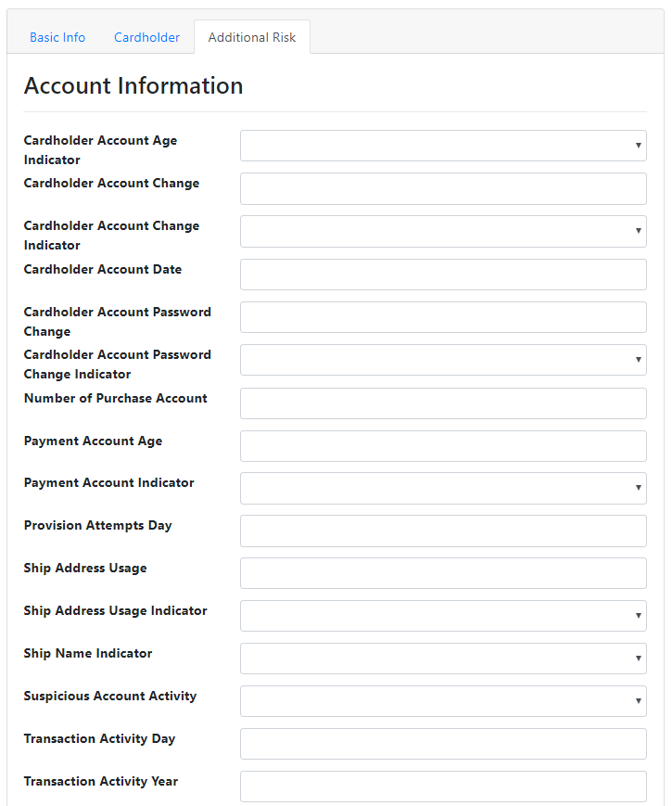The height and width of the screenshot is (806, 672).
Task: Focus the Cardholder Account Date field
Action: [x=443, y=275]
